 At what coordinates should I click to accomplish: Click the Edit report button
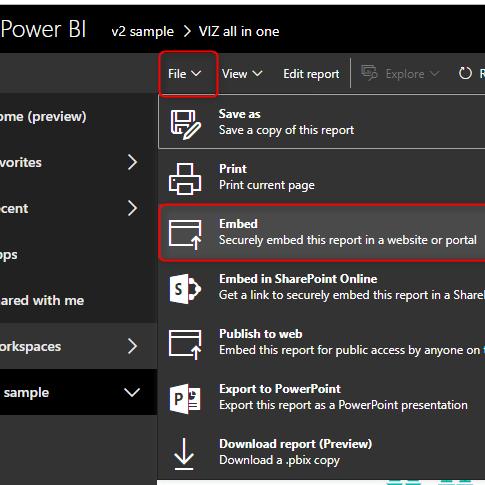pos(311,74)
